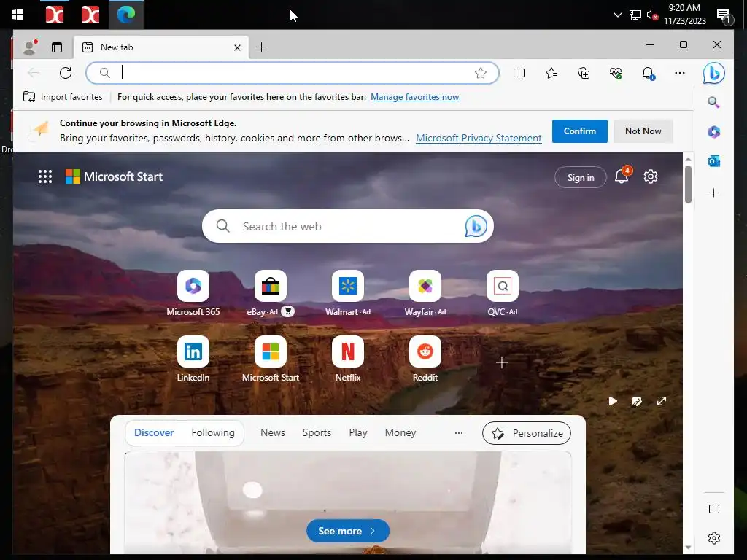
Task: Open the Money tab
Action: tap(400, 432)
